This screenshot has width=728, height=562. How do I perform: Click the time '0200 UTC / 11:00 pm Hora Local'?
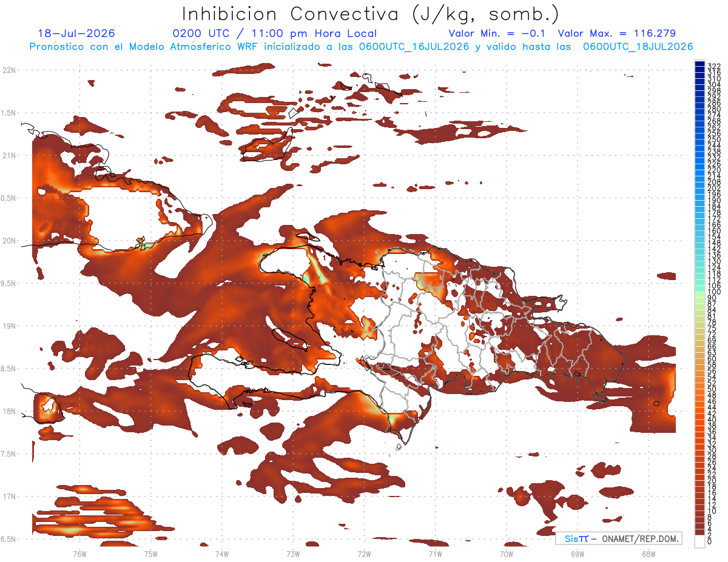275,34
